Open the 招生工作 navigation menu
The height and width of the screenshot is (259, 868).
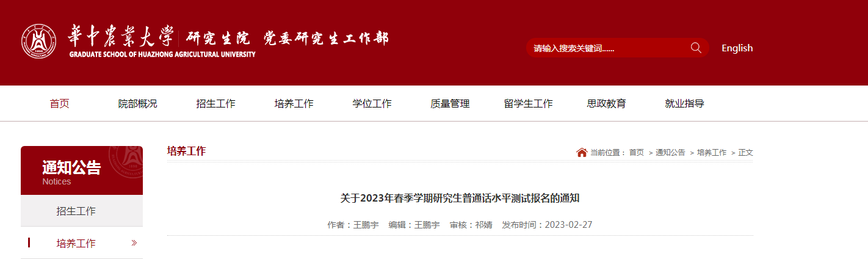click(x=216, y=104)
